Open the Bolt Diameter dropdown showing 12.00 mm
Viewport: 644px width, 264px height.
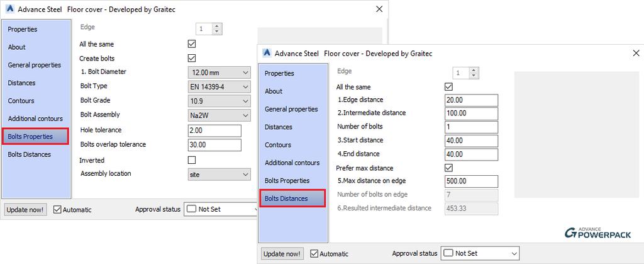coord(219,73)
